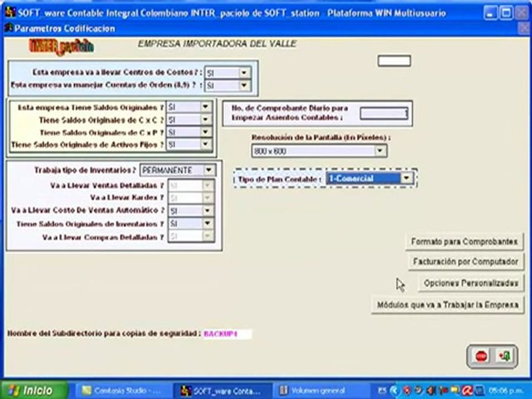Open the Resolución de la Pantalla dropdown
This screenshot has height=399, width=532.
(379, 151)
